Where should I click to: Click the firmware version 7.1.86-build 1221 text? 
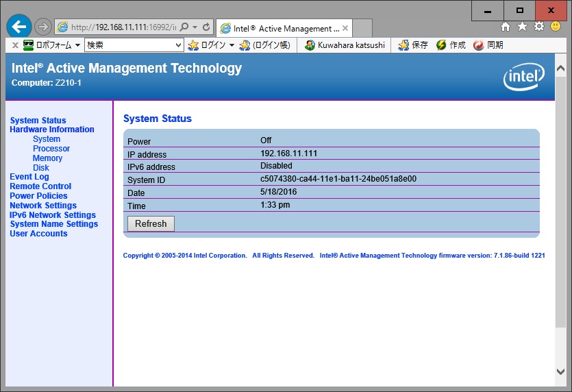519,256
